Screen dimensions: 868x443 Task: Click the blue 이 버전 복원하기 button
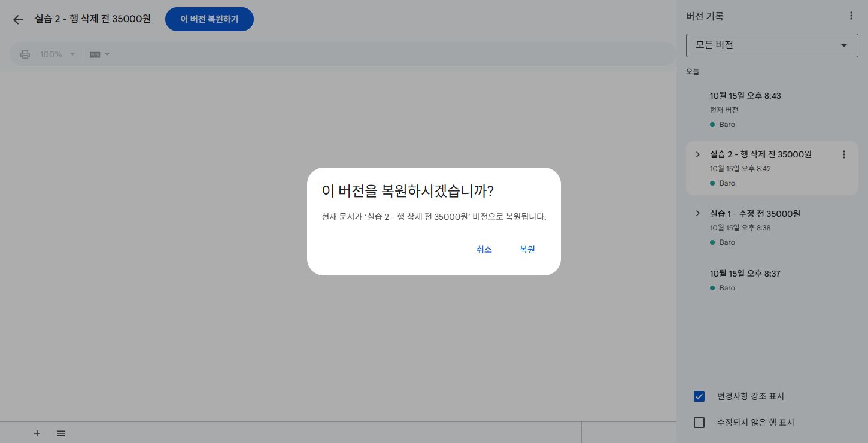210,19
